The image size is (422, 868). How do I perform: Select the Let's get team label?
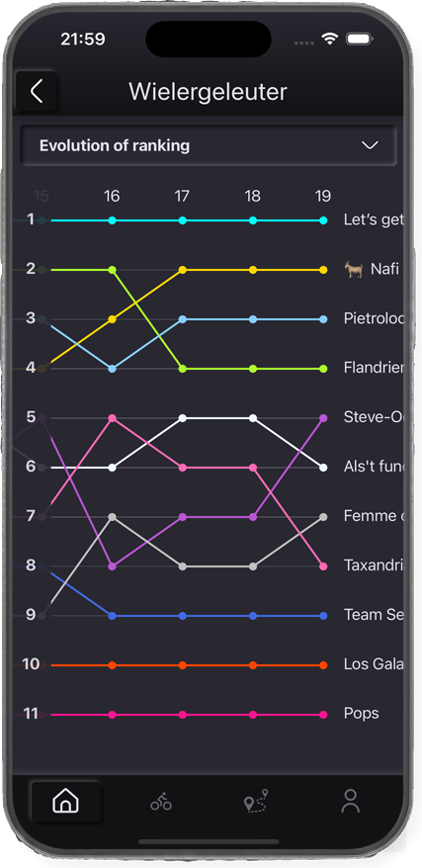tap(374, 219)
